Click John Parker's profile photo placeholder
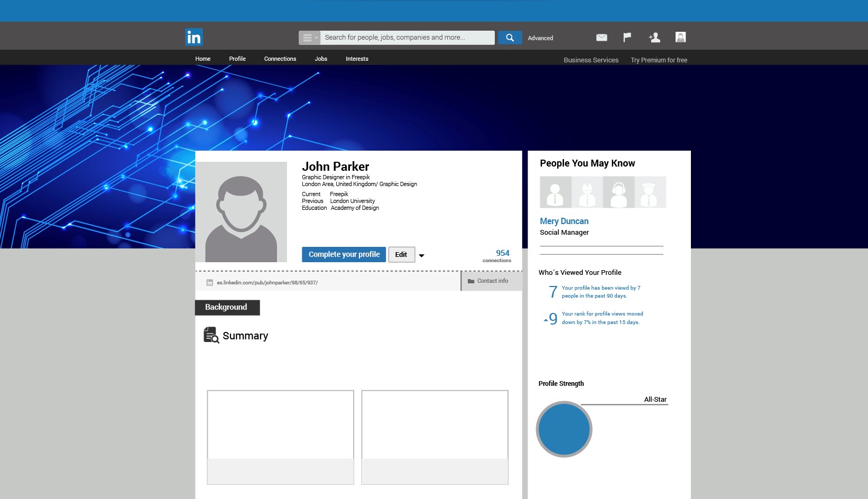This screenshot has width=868, height=499. tap(241, 212)
